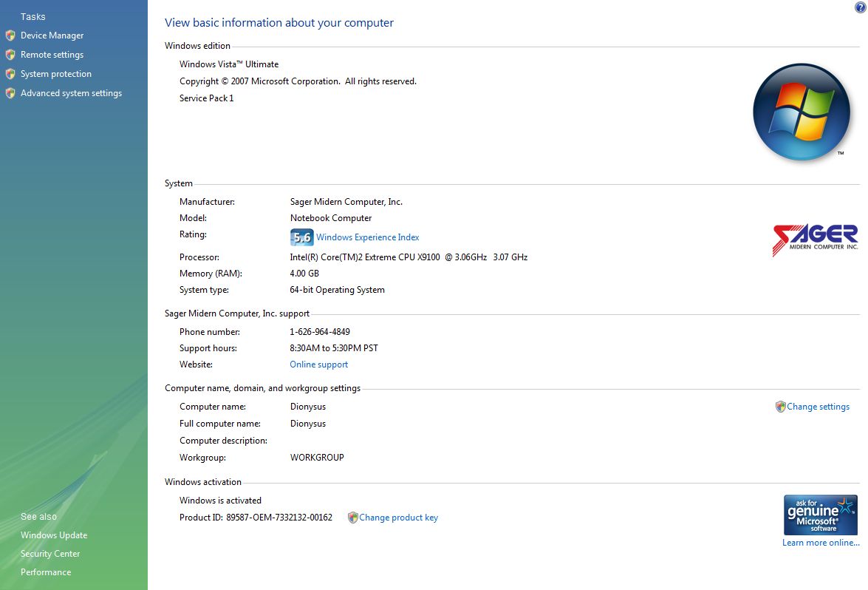Viewport: 868px width, 590px height.
Task: Click the System section heading
Action: pos(178,183)
